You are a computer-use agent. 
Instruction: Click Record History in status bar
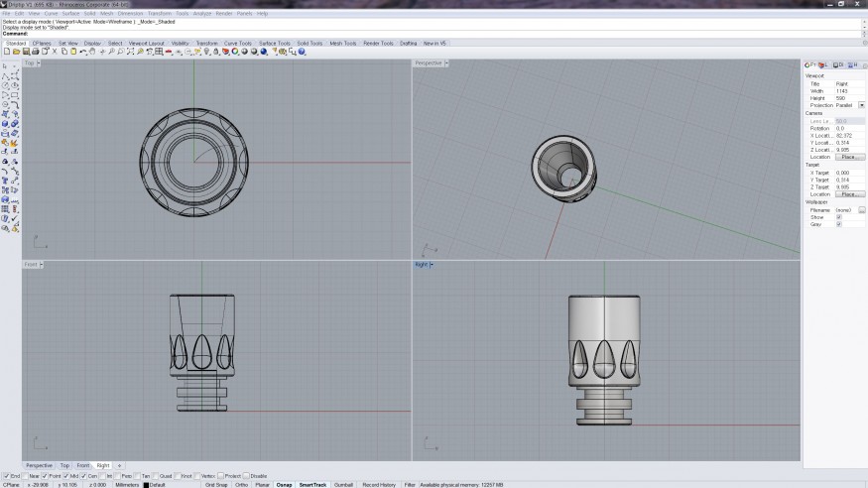[x=379, y=485]
